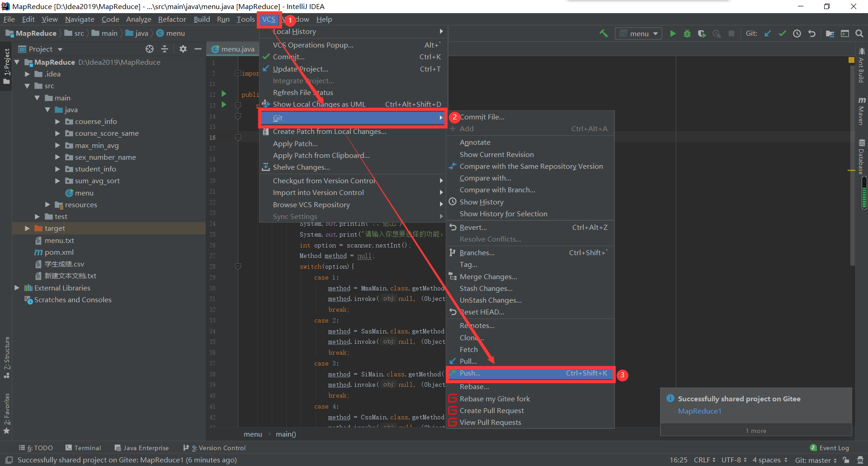This screenshot has height=466, width=868.
Task: Click '1 more' in notification popup
Action: click(756, 431)
